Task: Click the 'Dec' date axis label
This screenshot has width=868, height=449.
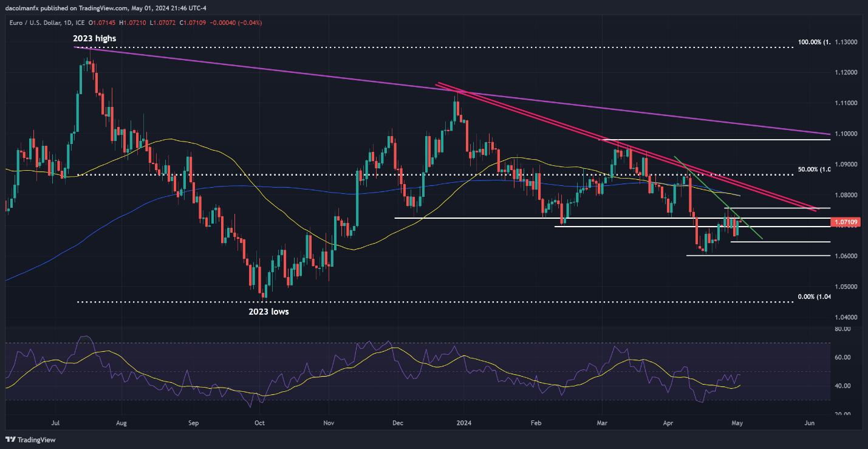Action: coord(397,422)
